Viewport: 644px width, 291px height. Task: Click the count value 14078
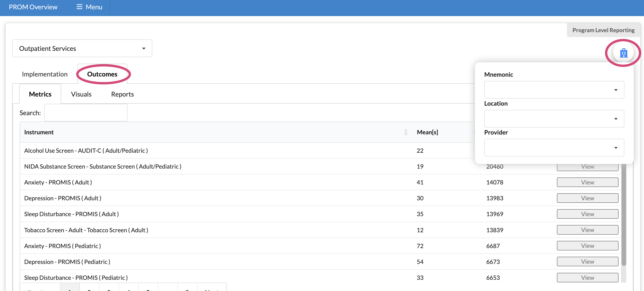495,182
